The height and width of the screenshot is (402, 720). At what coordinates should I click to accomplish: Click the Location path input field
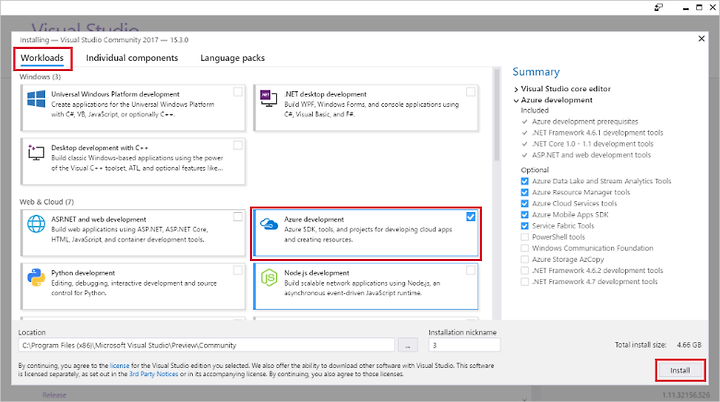click(207, 345)
